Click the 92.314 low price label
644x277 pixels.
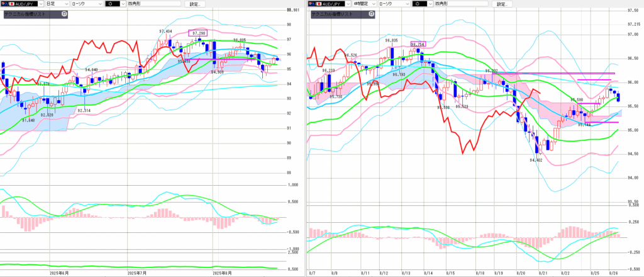[x=86, y=111]
